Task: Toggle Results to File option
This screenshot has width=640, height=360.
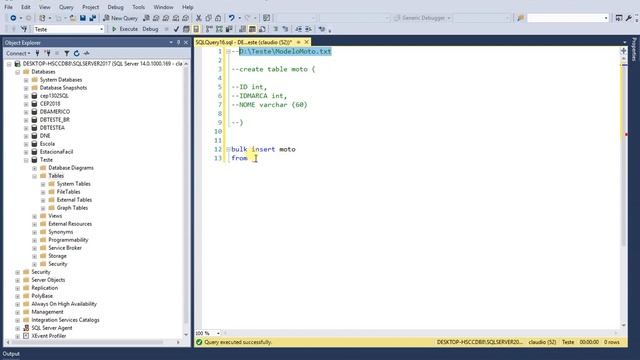Action: (x=262, y=29)
